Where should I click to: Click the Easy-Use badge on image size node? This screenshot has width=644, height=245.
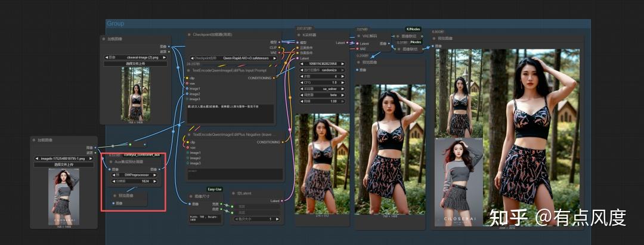pyautogui.click(x=215, y=189)
